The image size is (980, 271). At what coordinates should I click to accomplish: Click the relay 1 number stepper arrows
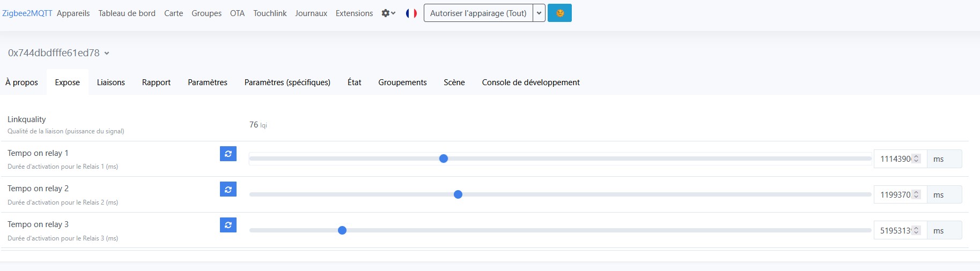(x=917, y=159)
